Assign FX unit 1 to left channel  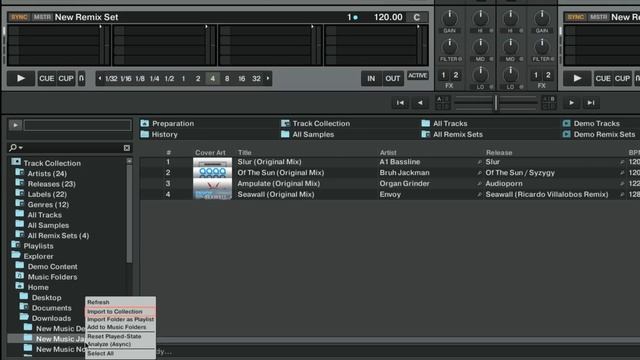443,75
